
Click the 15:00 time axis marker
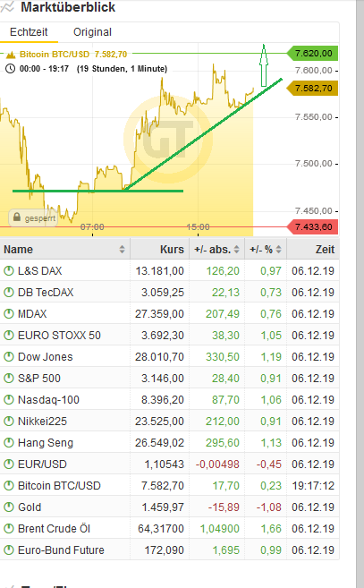point(198,226)
